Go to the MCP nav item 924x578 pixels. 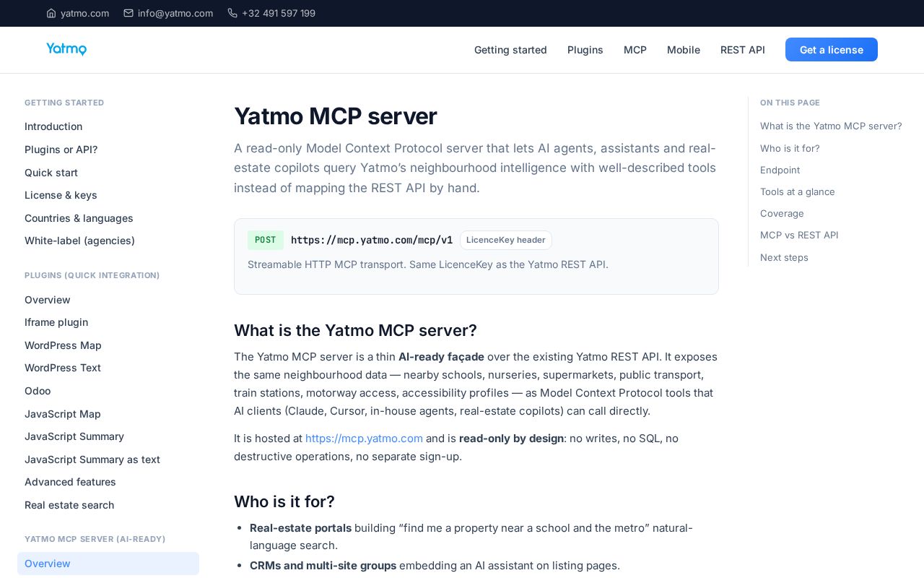pos(635,50)
